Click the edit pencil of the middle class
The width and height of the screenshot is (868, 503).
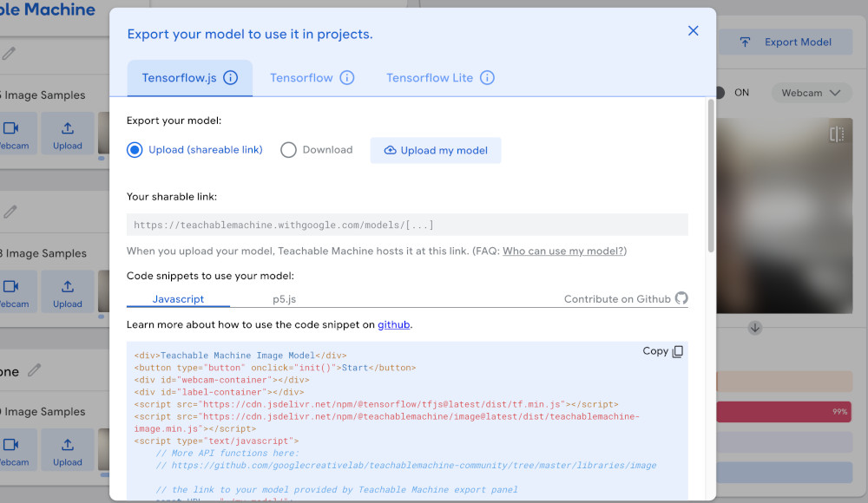[10, 212]
